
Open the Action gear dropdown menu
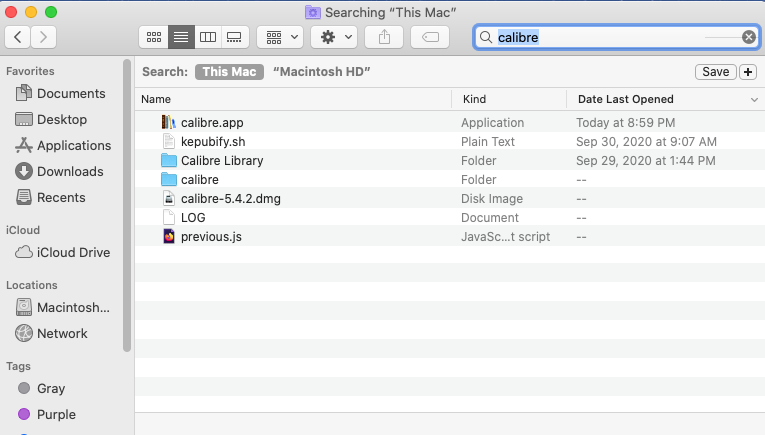(334, 37)
